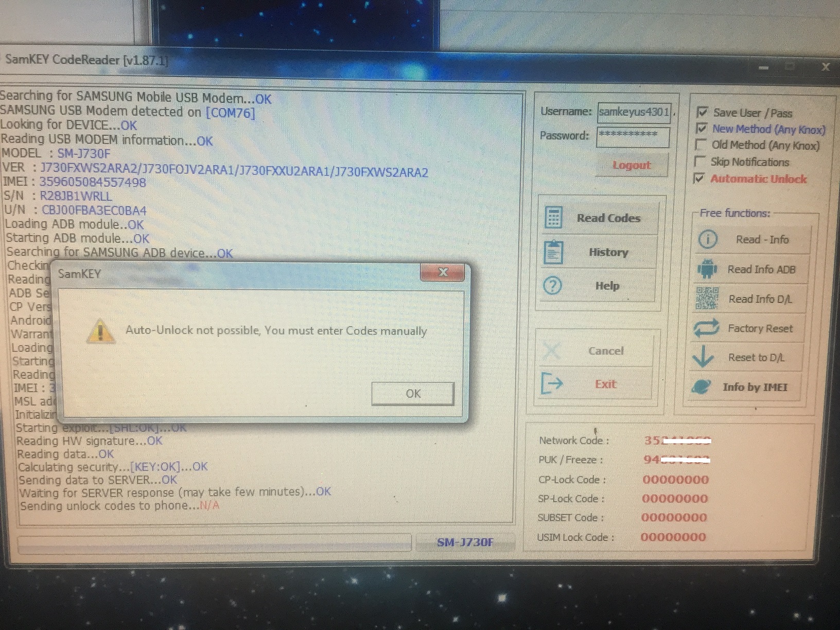Close the SamKEY CodeReader window
The image size is (840, 630).
825,67
